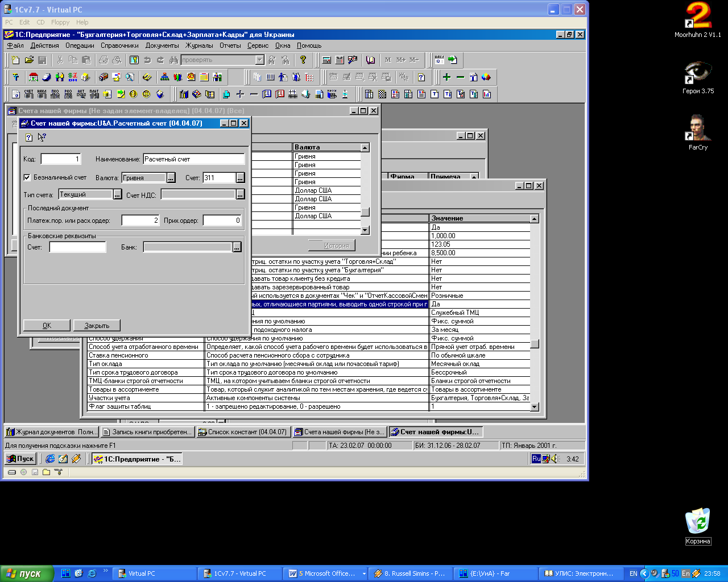
Task: Click the green minus toolbar icon
Action: point(460,77)
